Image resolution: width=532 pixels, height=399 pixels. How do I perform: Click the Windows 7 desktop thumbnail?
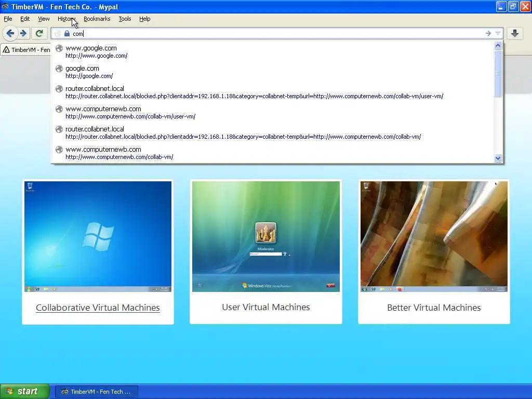tap(98, 236)
